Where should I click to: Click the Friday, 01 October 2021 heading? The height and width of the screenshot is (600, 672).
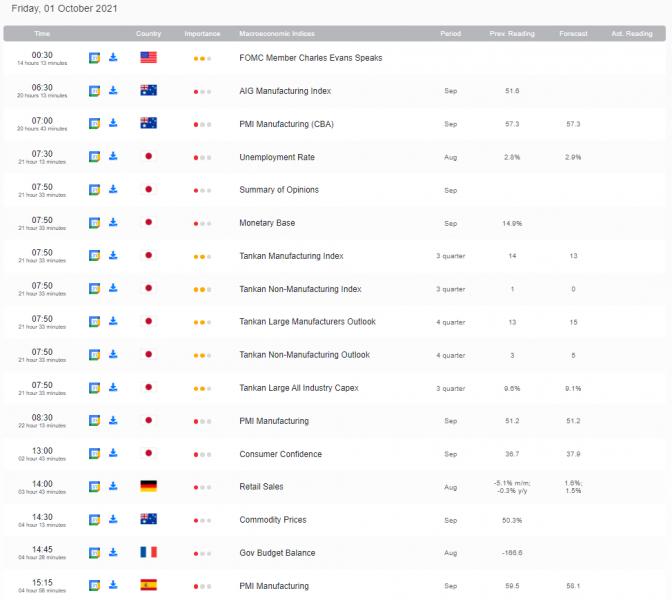coord(64,9)
